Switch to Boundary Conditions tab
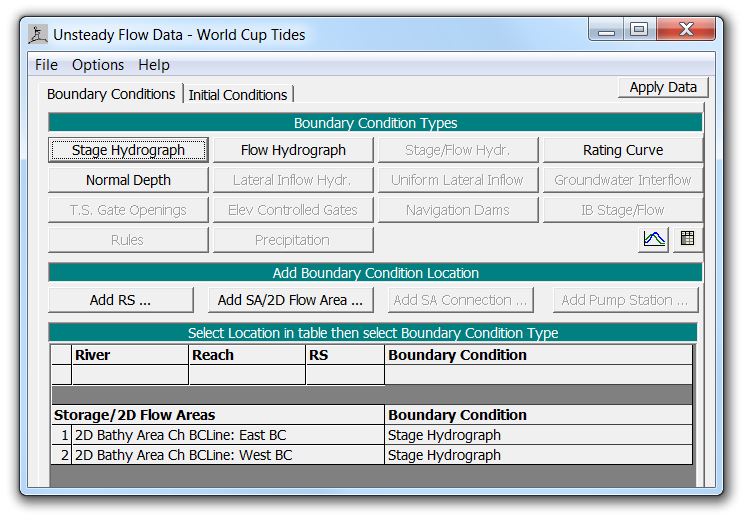The image size is (747, 523). click(111, 94)
